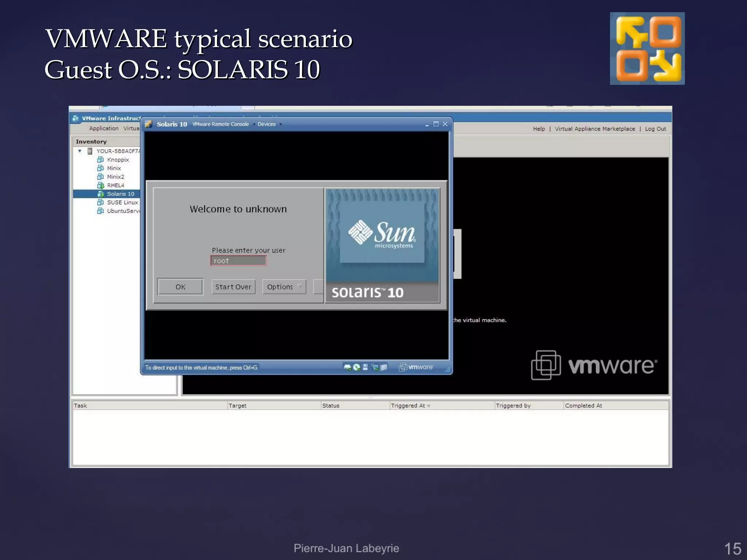Click the Start Over button
Viewport: 747px width, 560px height.
[x=233, y=287]
